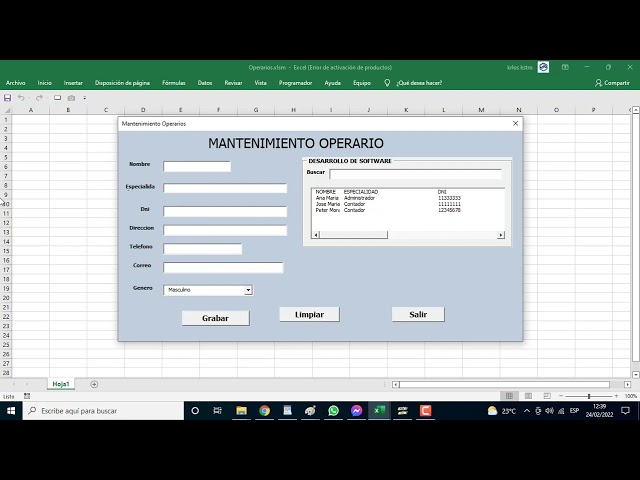
Task: Click the zoom out minus button
Action: (561, 396)
